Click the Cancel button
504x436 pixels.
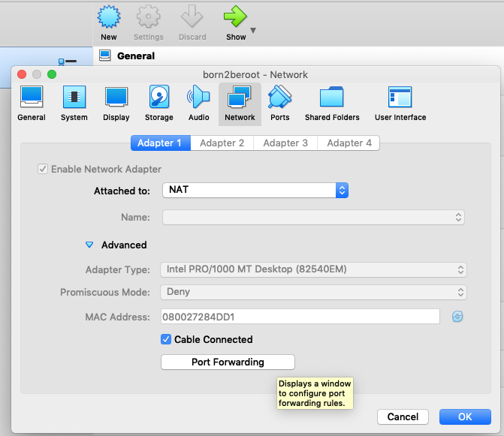pos(403,416)
